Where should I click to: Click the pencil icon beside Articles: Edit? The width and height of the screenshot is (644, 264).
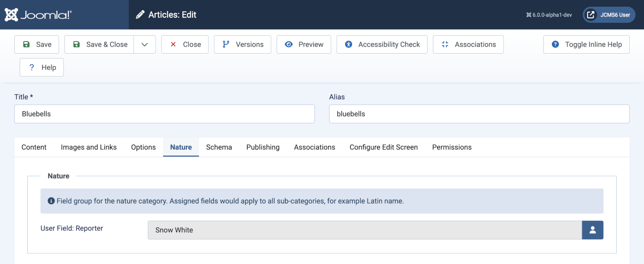coord(140,14)
